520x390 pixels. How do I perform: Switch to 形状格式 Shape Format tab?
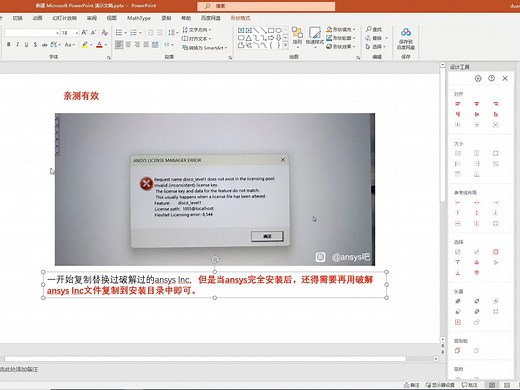[x=240, y=18]
